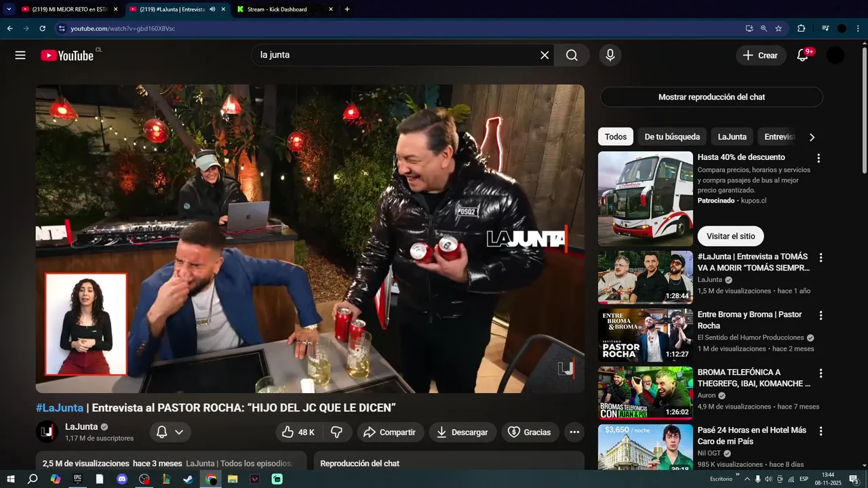Open the TOMÁS VA A MORIR thumbnail

[x=646, y=278]
